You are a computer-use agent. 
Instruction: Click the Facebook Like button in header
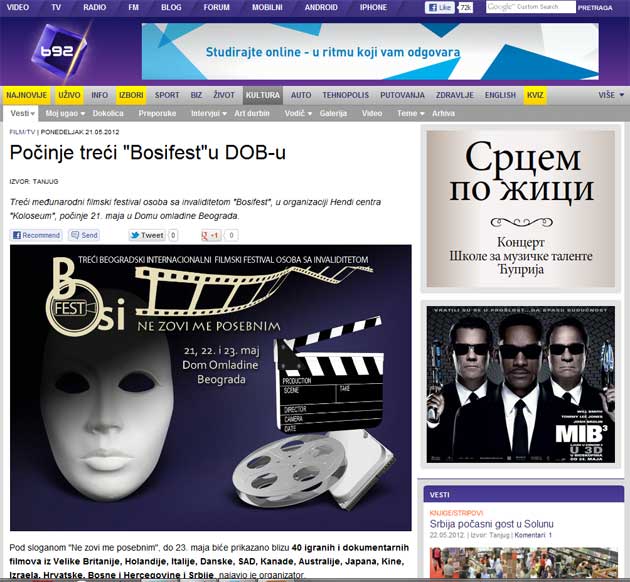click(x=440, y=7)
